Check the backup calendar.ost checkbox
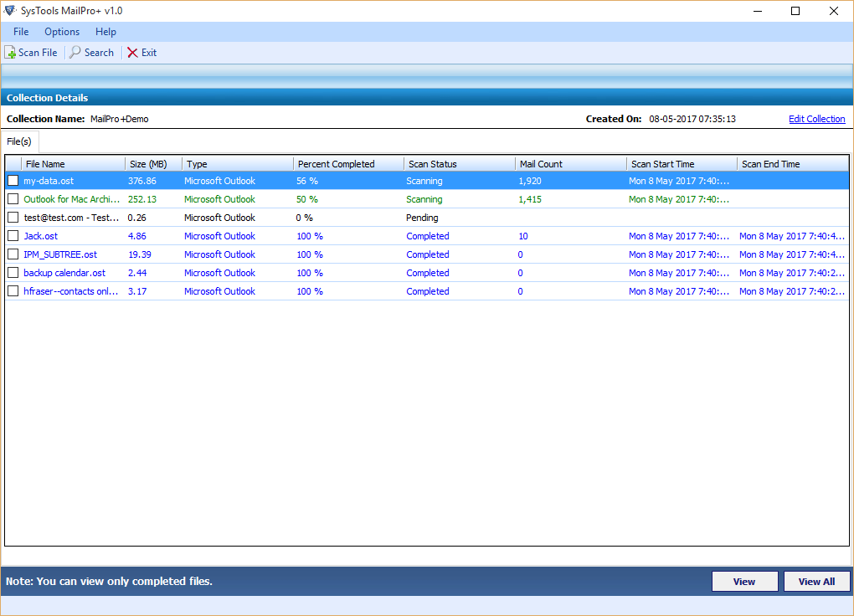Image resolution: width=854 pixels, height=616 pixels. point(13,274)
